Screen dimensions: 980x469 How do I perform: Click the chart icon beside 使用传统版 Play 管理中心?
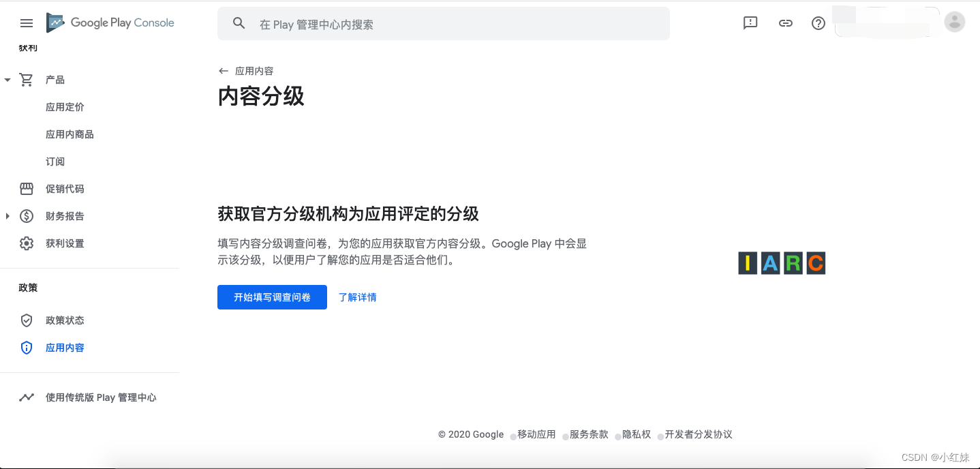pyautogui.click(x=26, y=397)
